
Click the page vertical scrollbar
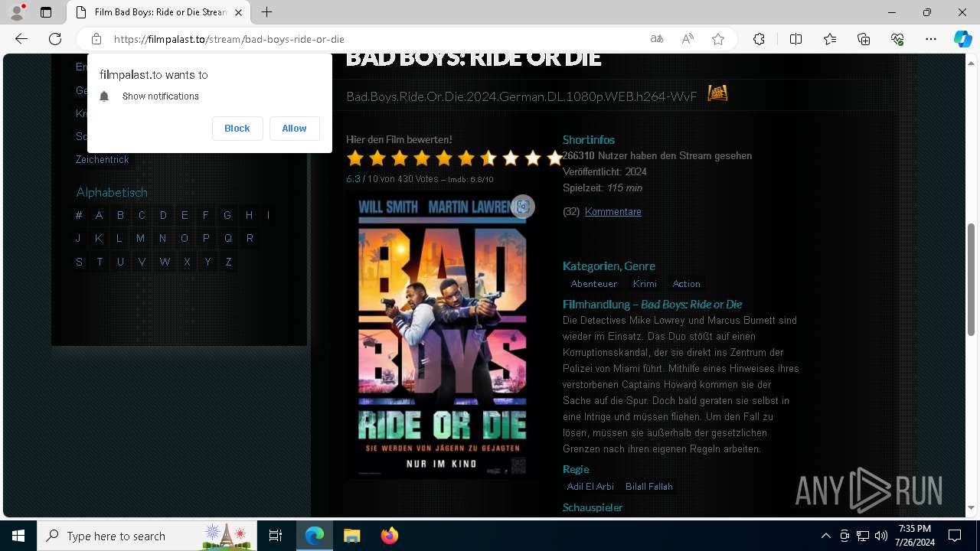[x=971, y=281]
